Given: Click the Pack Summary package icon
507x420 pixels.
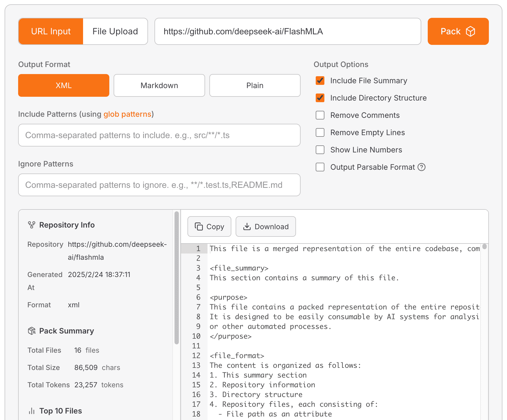Looking at the screenshot, I should tap(32, 331).
